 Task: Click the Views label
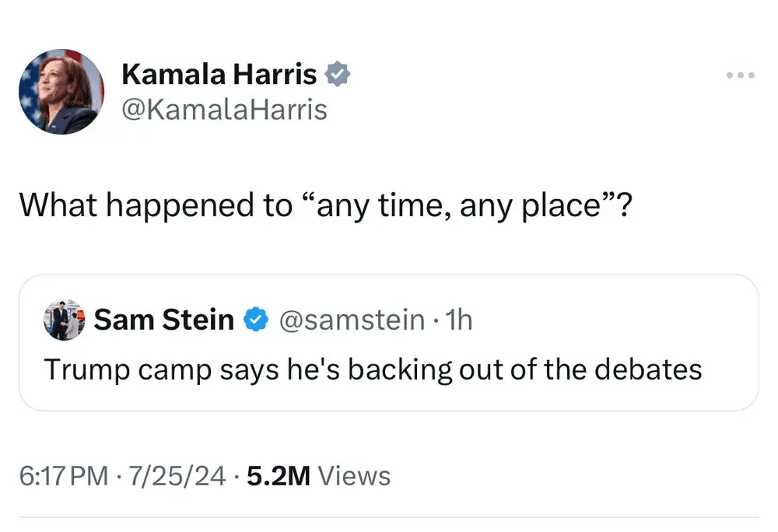[x=355, y=475]
